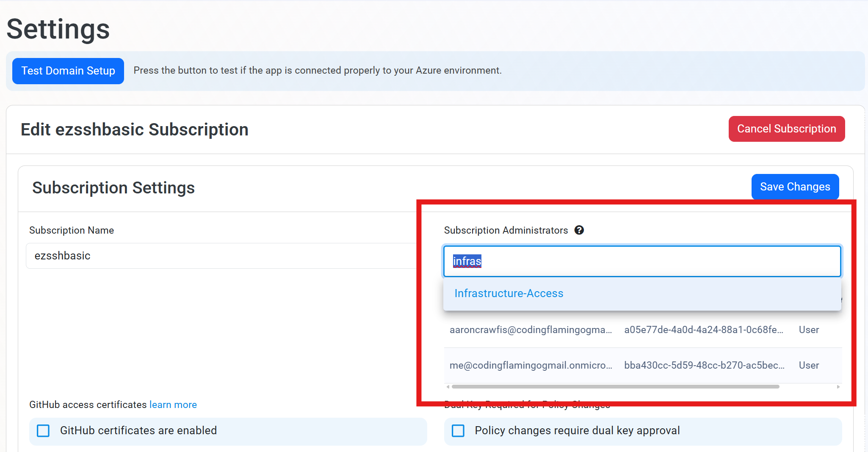The image size is (868, 452).
Task: Click the help icon next to Subscription Administrators
Action: (580, 230)
